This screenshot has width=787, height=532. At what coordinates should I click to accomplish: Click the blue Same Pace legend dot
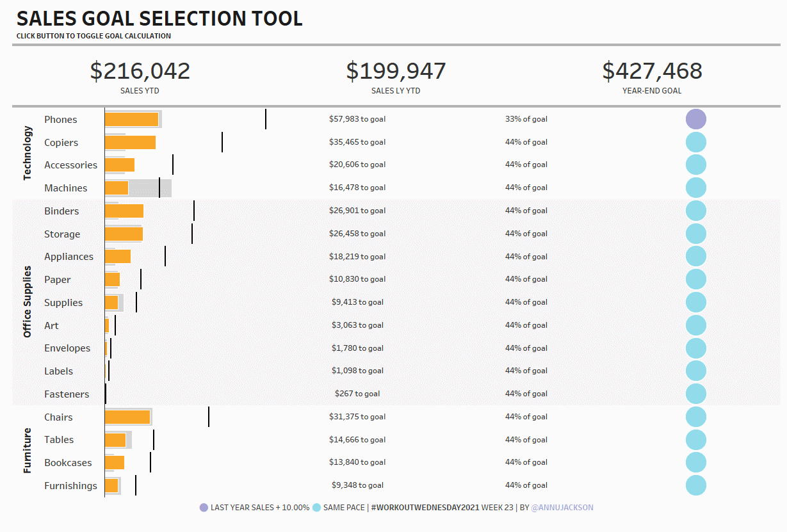[x=316, y=508]
